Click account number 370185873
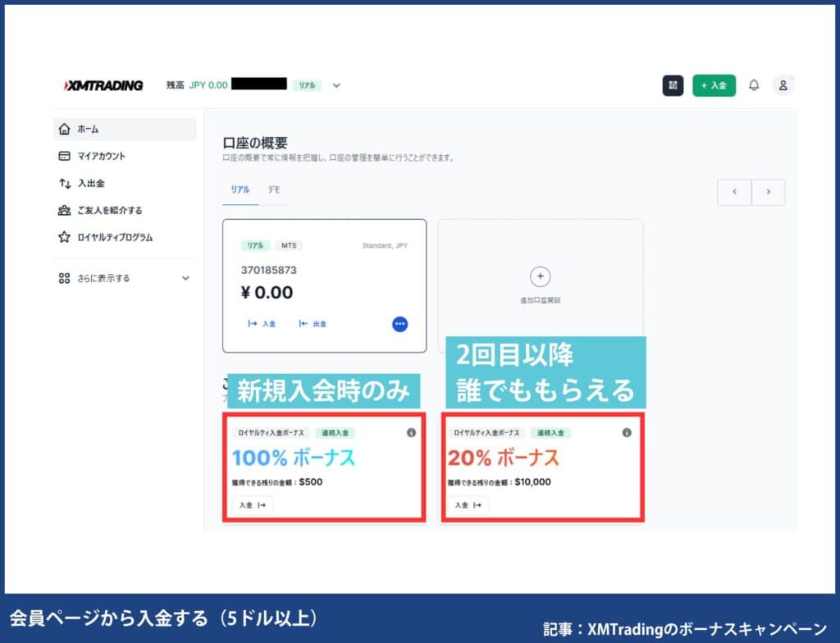Viewport: 840px width, 643px height. point(268,270)
